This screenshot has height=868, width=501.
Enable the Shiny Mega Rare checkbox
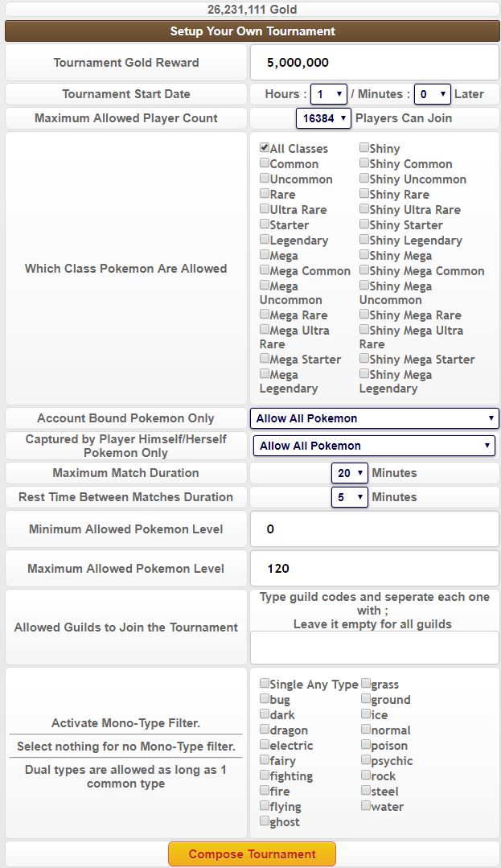(x=364, y=315)
